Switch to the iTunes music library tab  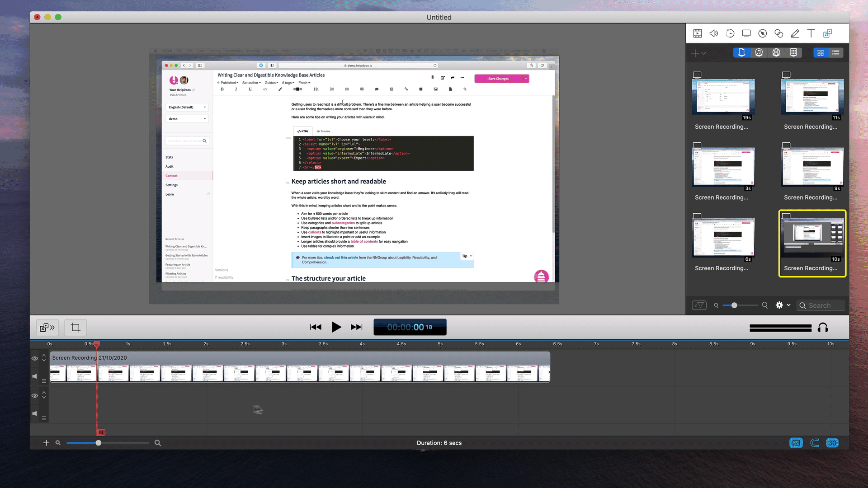pos(759,53)
